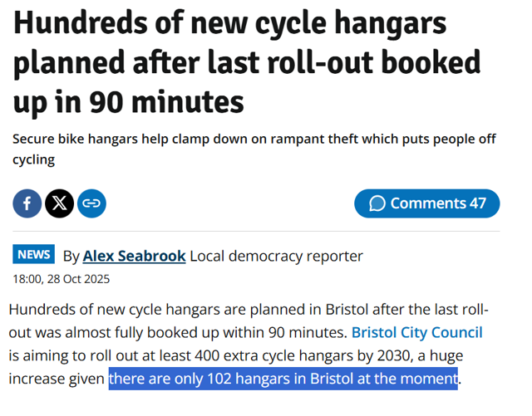Click the word "cycling" ending the subheading
This screenshot has width=532, height=416.
tap(34, 159)
